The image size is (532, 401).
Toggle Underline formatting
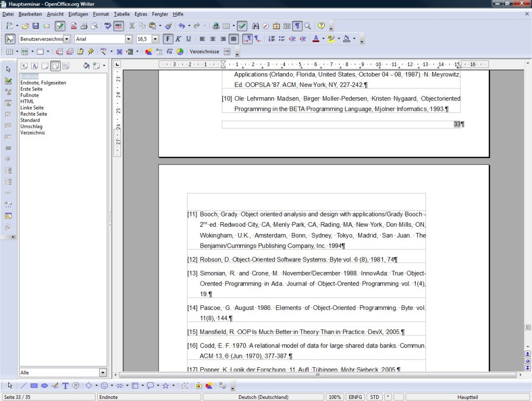(x=189, y=39)
